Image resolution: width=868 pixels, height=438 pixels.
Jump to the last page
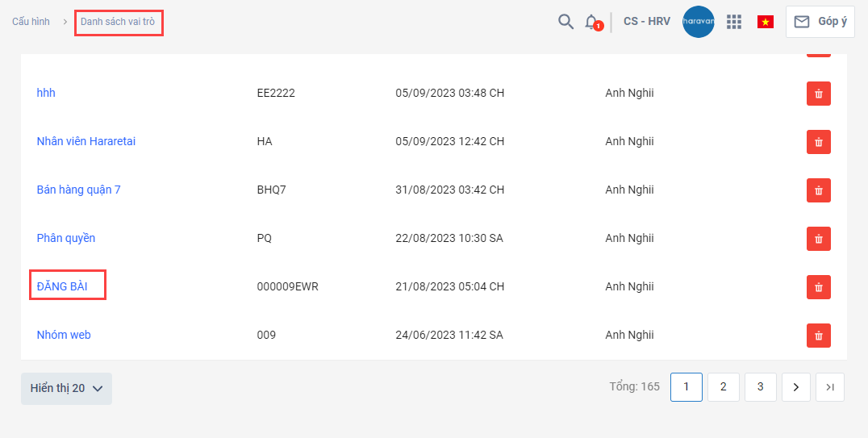click(x=829, y=387)
